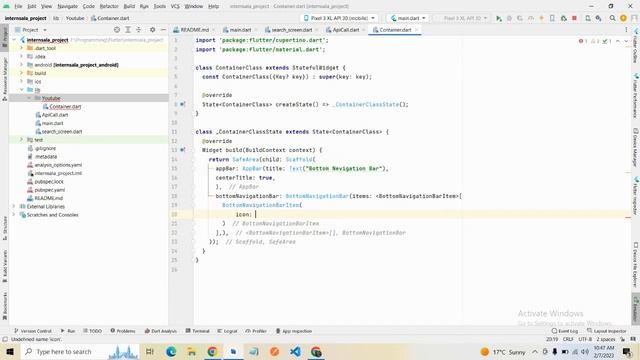The width and height of the screenshot is (640, 360).
Task: Click the '2 spaces' indent setting in status bar
Action: pos(606,339)
